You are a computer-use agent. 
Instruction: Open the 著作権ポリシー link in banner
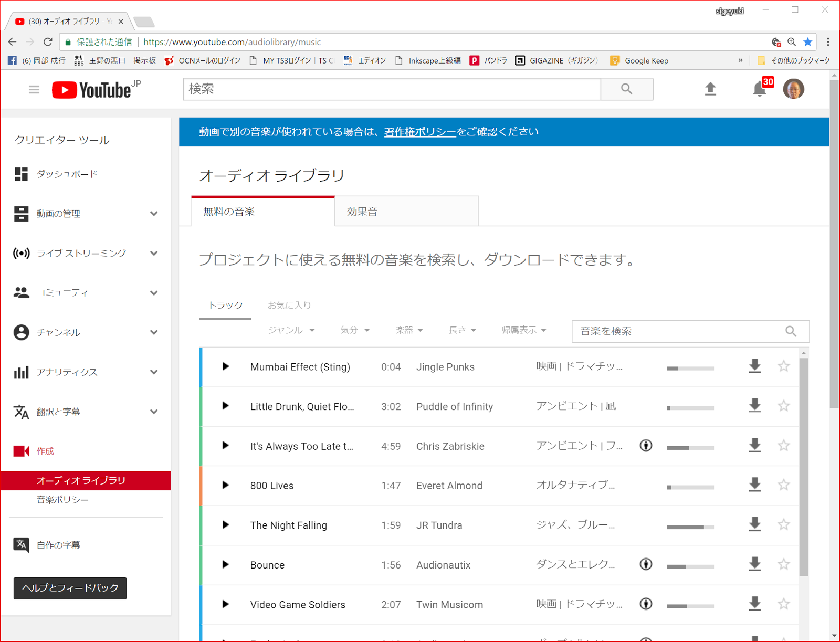coord(420,132)
